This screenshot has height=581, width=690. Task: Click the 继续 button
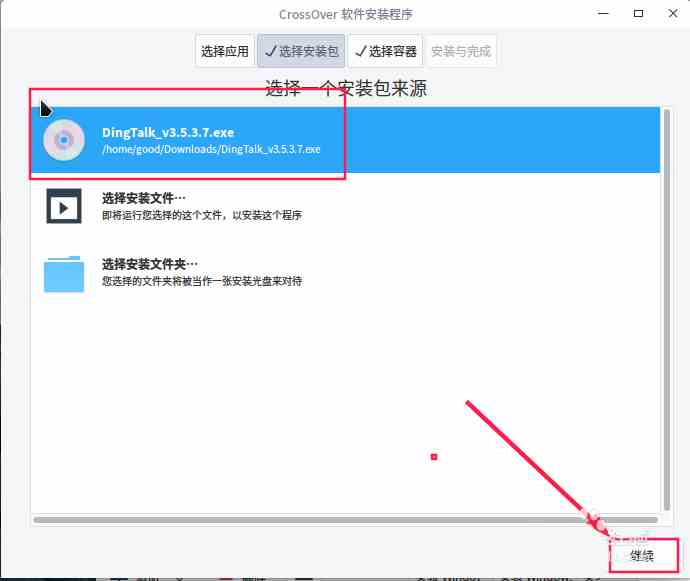pyautogui.click(x=643, y=555)
